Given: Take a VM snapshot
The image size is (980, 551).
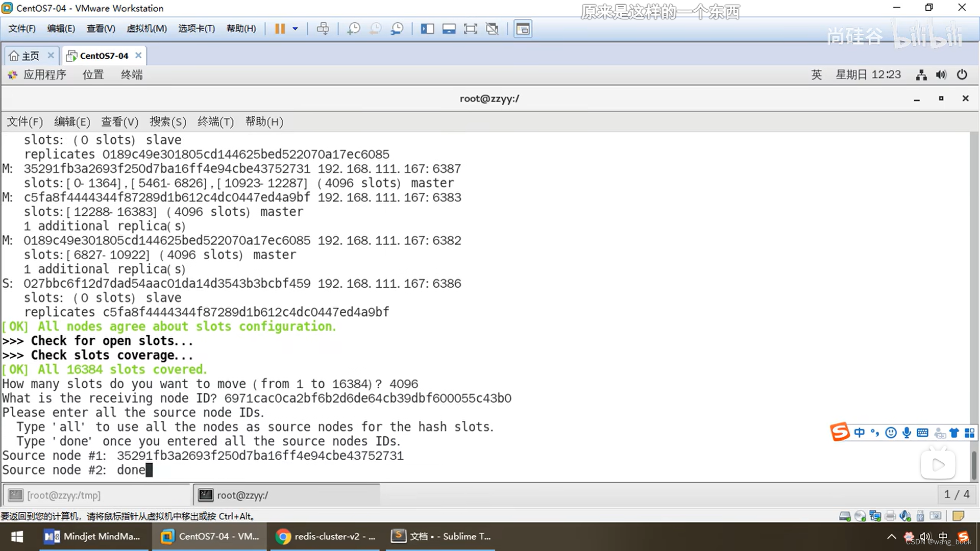Looking at the screenshot, I should 353,29.
